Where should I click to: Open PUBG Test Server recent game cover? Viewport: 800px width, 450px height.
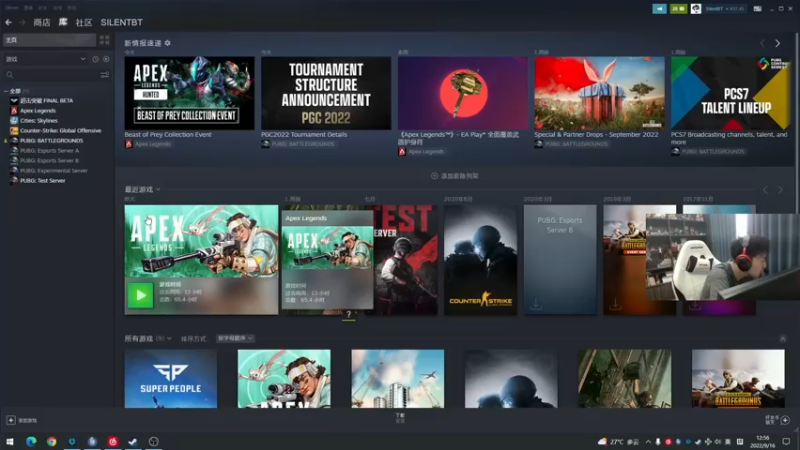pos(406,260)
